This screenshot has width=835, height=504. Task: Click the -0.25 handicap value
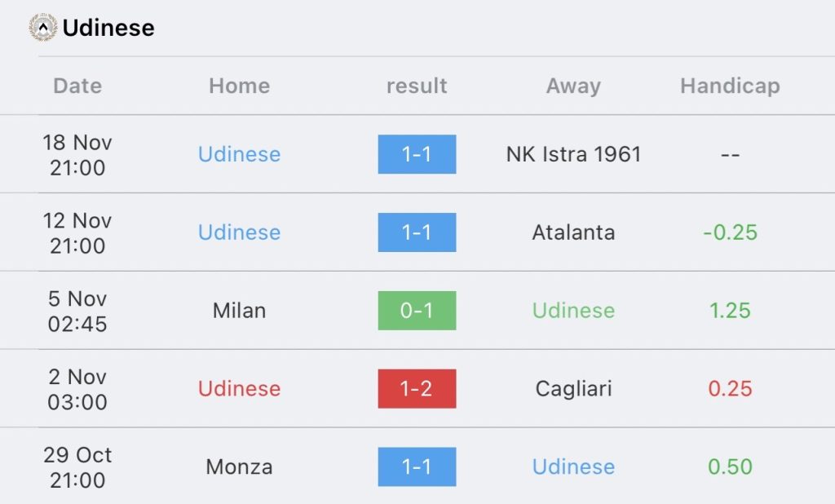pyautogui.click(x=730, y=232)
